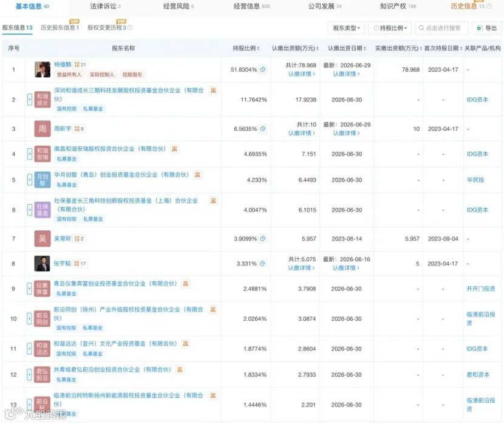Click the badge icon after 南昌和谐安瑞 name

click(x=174, y=149)
